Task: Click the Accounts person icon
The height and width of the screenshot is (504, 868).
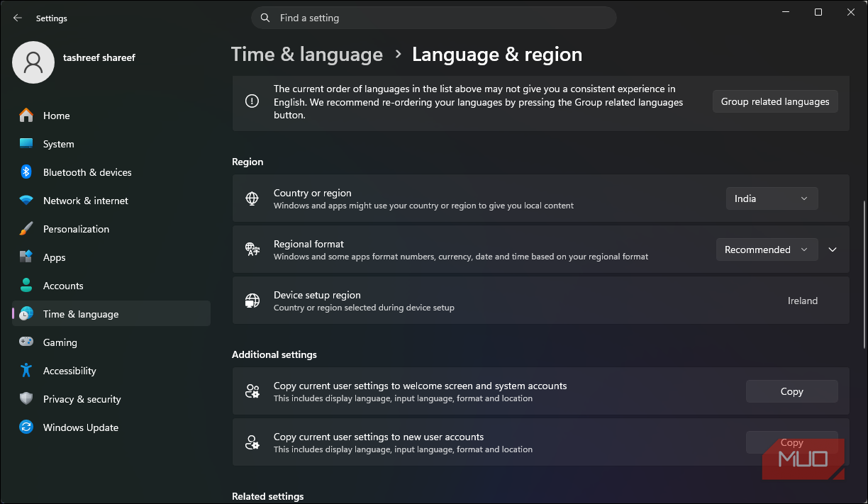Action: click(x=26, y=286)
